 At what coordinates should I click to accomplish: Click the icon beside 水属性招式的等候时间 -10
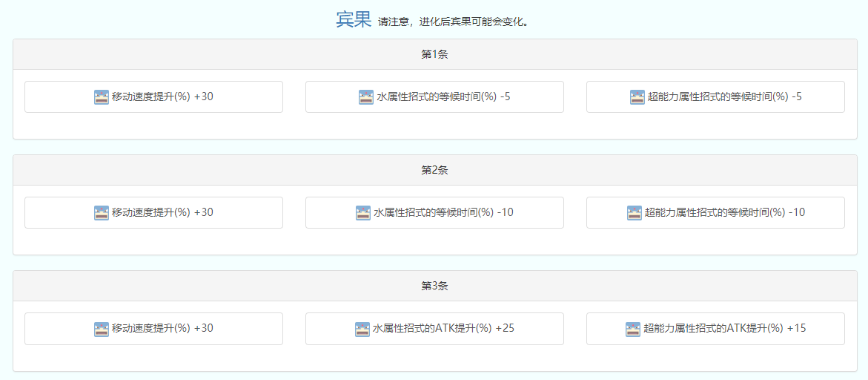(363, 213)
